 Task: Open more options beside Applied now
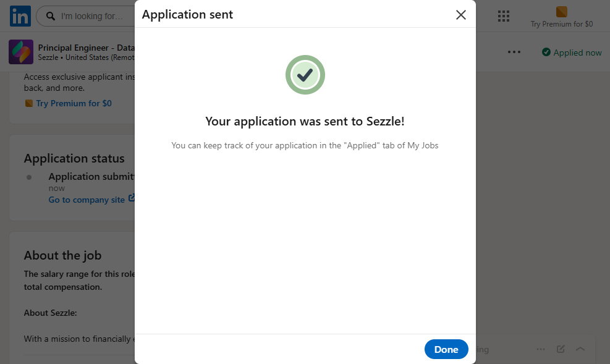514,52
